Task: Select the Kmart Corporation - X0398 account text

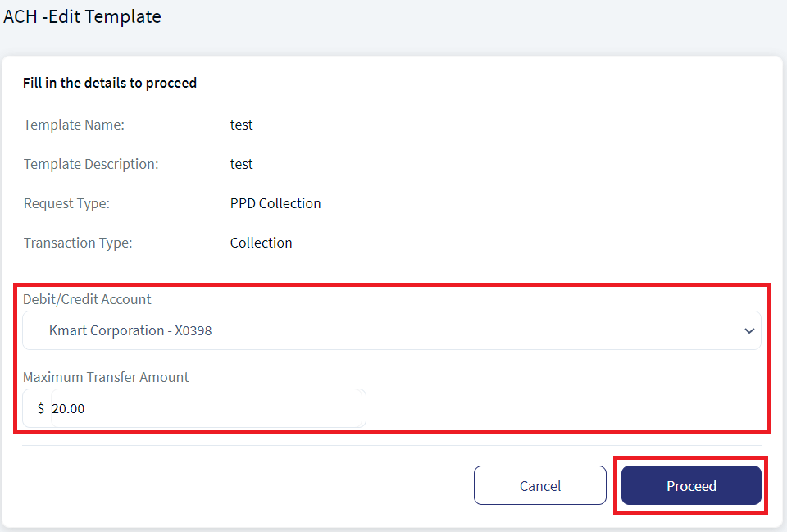Action: (130, 330)
